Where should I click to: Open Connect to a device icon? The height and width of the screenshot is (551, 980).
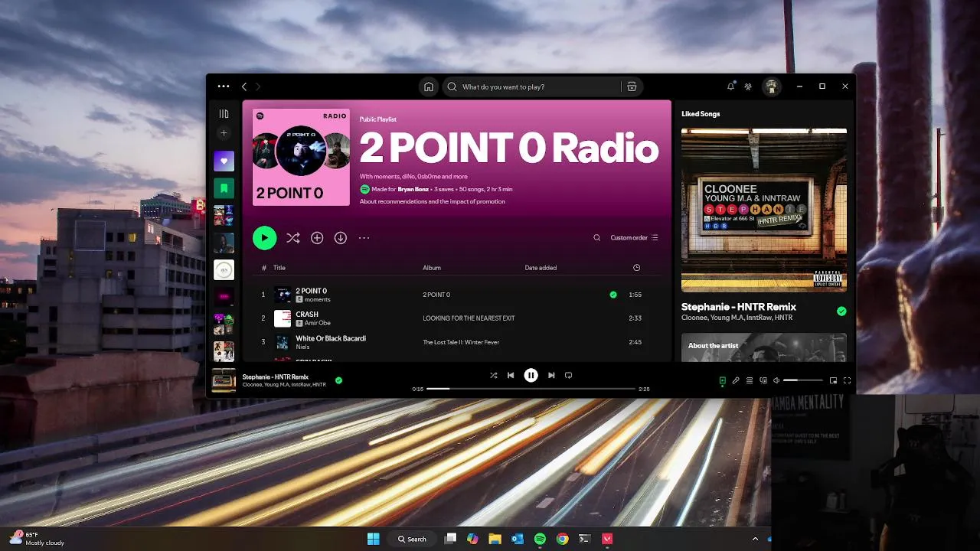click(x=763, y=380)
